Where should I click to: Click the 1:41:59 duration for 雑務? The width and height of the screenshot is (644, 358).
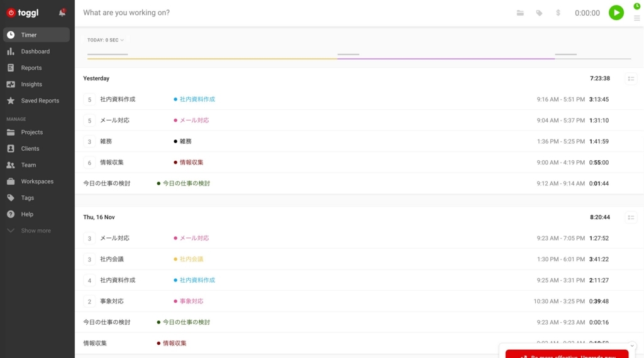click(599, 141)
